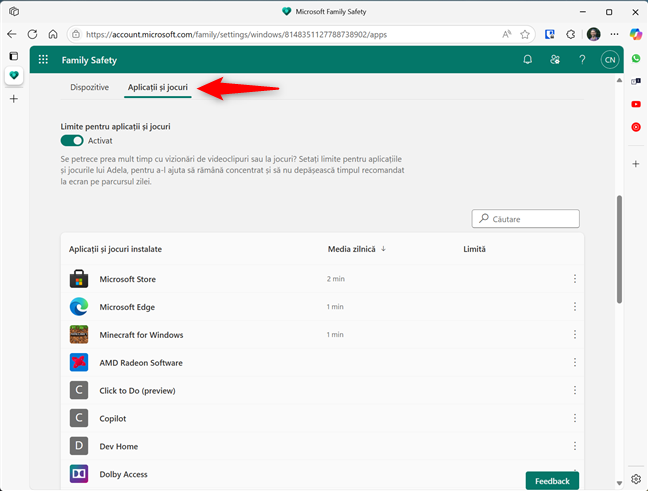Click the scroll down arrow
This screenshot has height=491, width=648.
619,483
